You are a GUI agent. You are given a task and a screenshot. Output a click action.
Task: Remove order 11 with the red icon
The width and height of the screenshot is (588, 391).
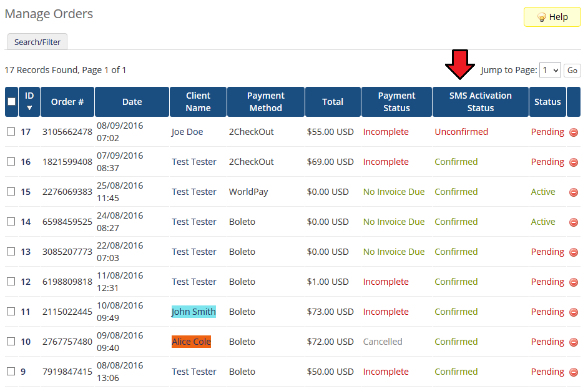(574, 312)
